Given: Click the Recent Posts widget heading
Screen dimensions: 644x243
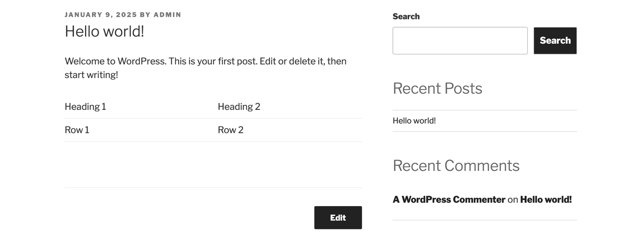Looking at the screenshot, I should 437,88.
